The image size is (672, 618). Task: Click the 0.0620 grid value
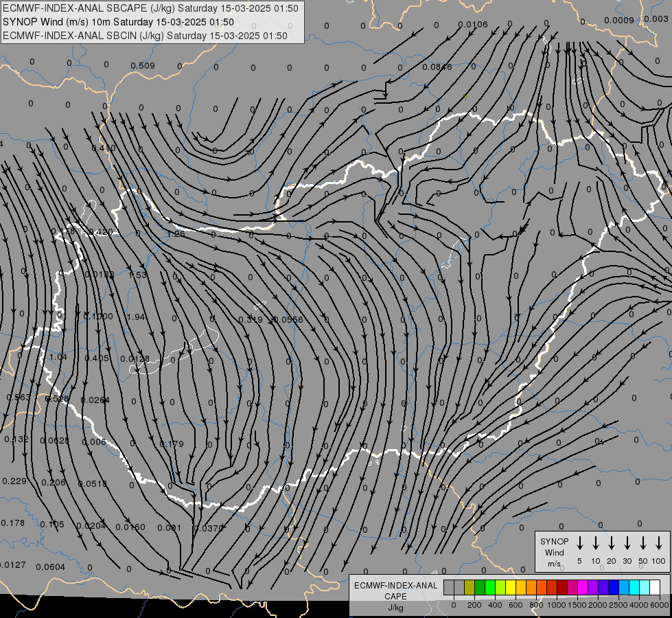pos(54,440)
